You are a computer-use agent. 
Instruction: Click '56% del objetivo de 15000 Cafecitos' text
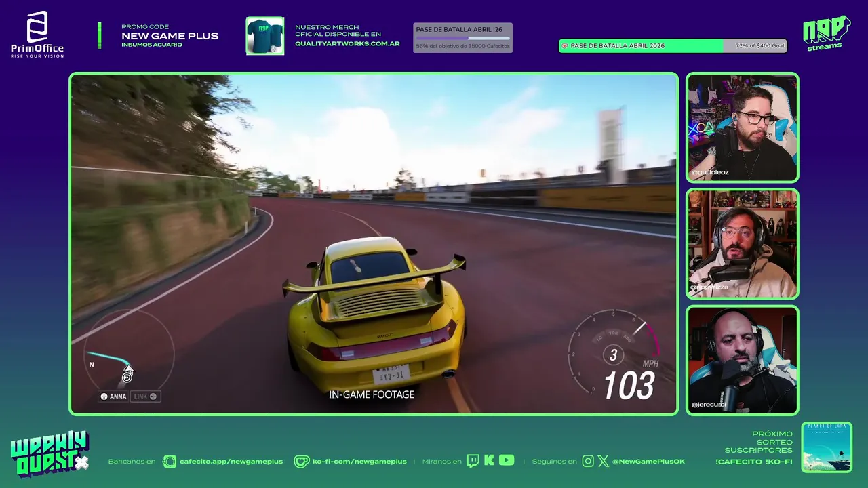[x=462, y=46]
